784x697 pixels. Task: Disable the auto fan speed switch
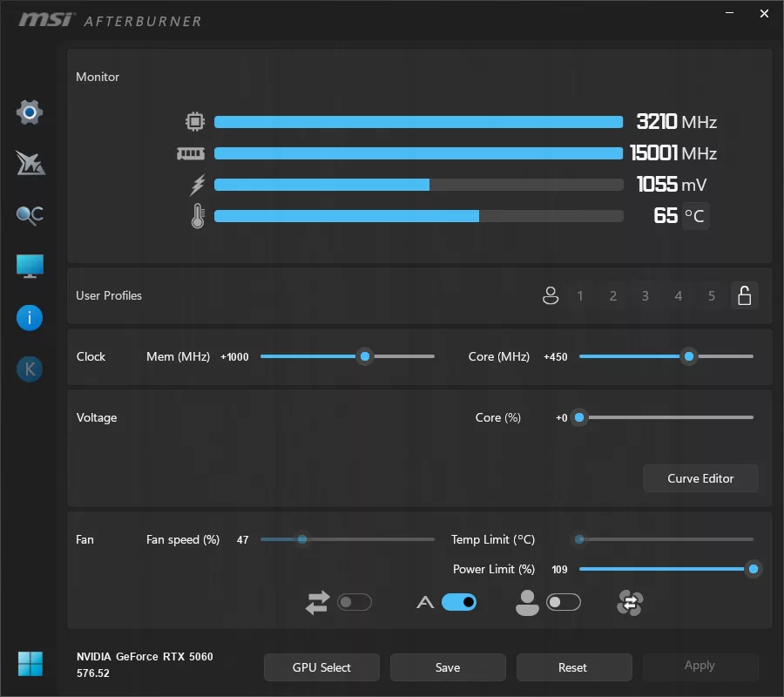click(x=459, y=602)
